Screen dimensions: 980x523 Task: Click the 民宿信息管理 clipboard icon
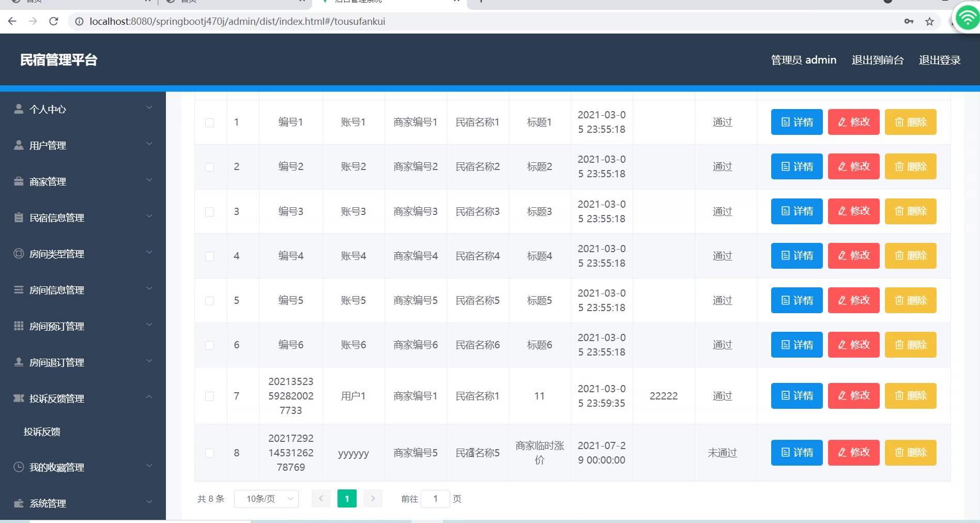coord(19,217)
